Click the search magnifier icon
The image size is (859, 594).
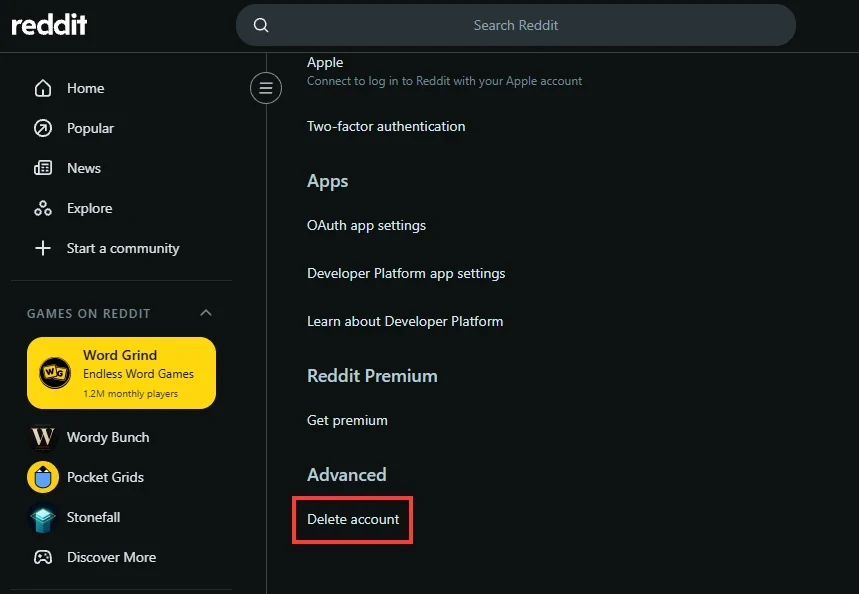(x=261, y=25)
